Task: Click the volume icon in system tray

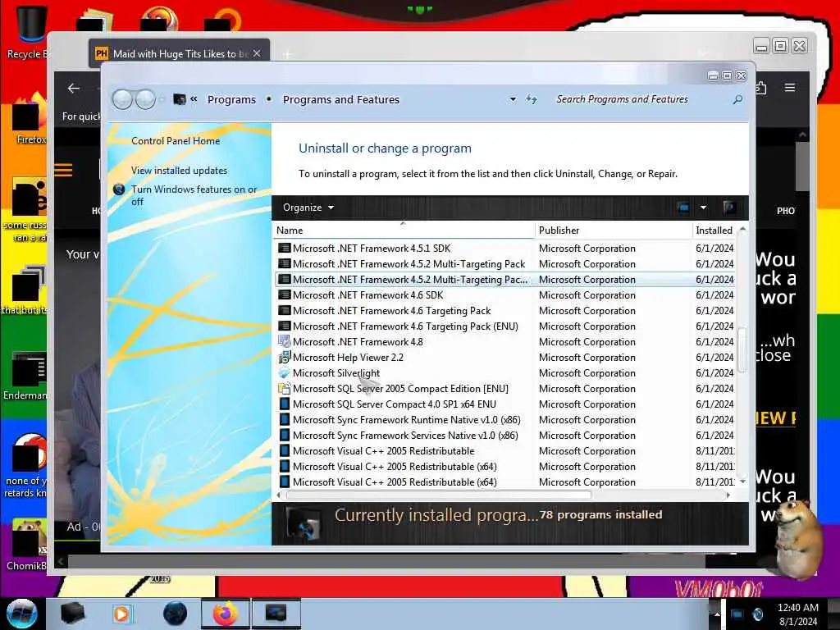Action: click(x=757, y=614)
